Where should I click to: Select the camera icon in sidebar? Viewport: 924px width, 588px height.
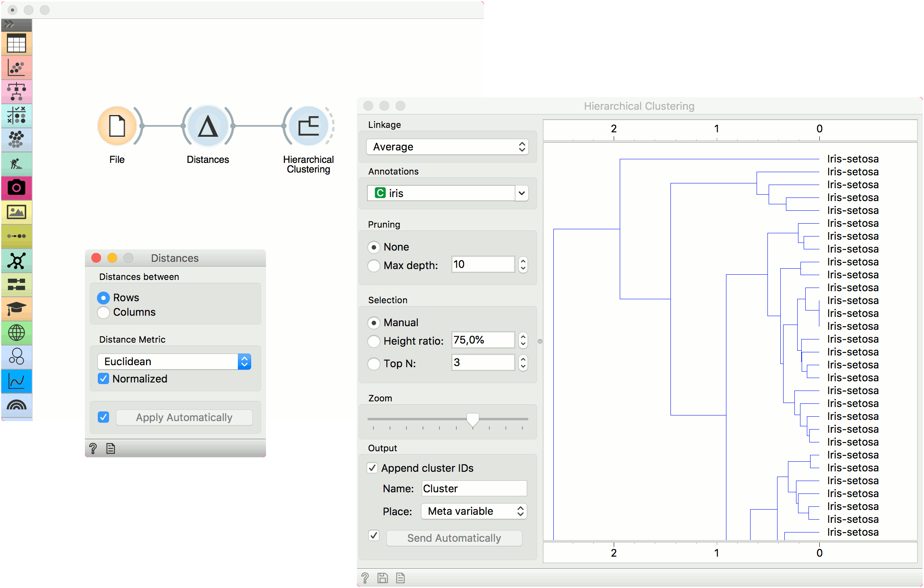[x=16, y=188]
